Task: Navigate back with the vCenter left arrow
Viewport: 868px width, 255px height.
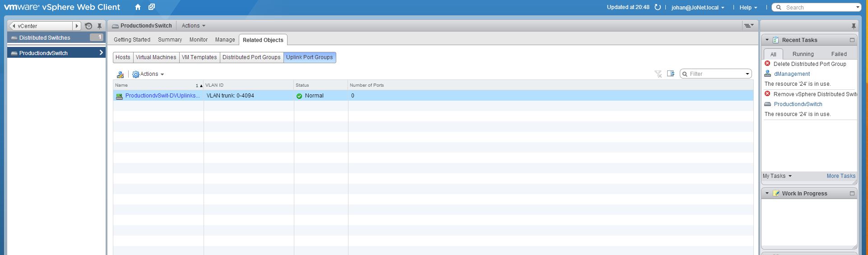Action: (x=14, y=26)
